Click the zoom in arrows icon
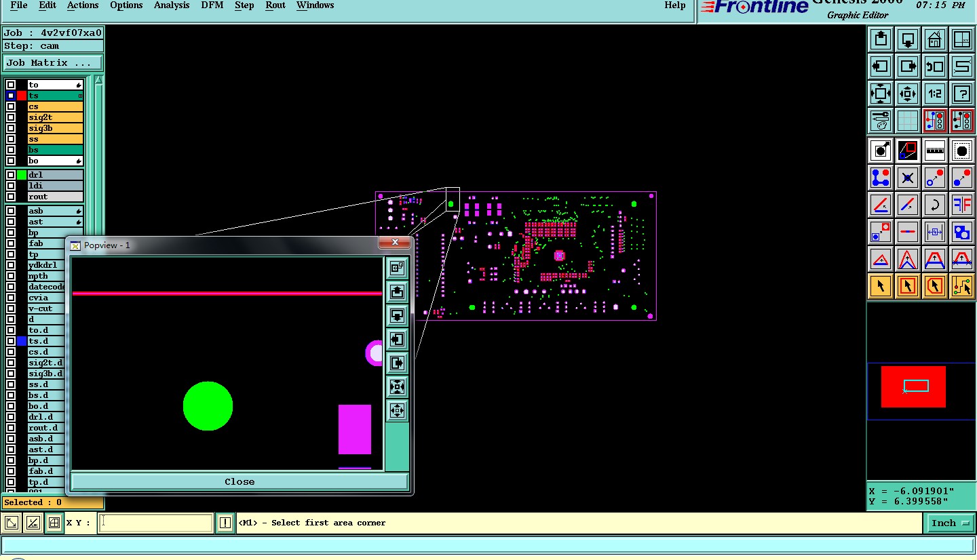This screenshot has height=560, width=977. click(x=881, y=94)
